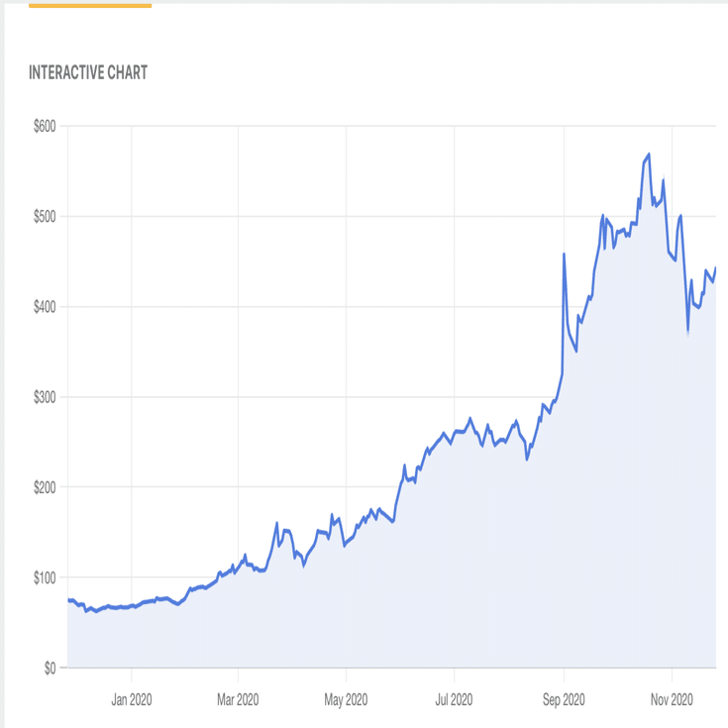Screen dimensions: 728x728
Task: Click the sharp price spike at Sep 2020
Action: 564,255
